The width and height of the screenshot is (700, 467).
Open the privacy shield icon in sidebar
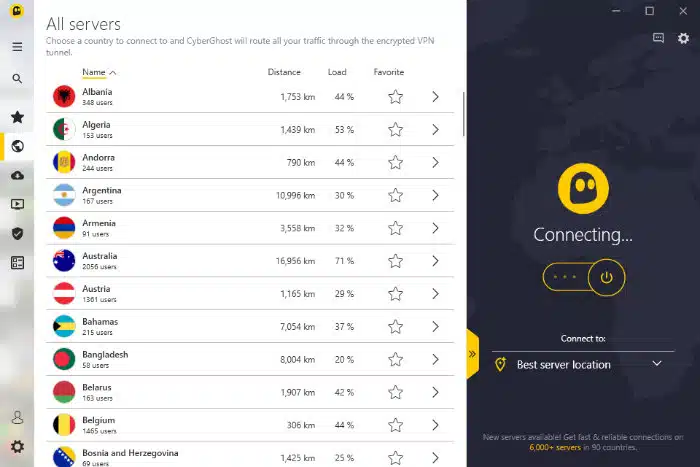(17, 234)
